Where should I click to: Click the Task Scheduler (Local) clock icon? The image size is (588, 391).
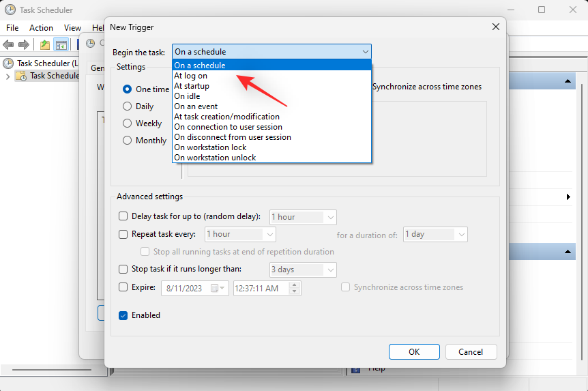(8, 63)
